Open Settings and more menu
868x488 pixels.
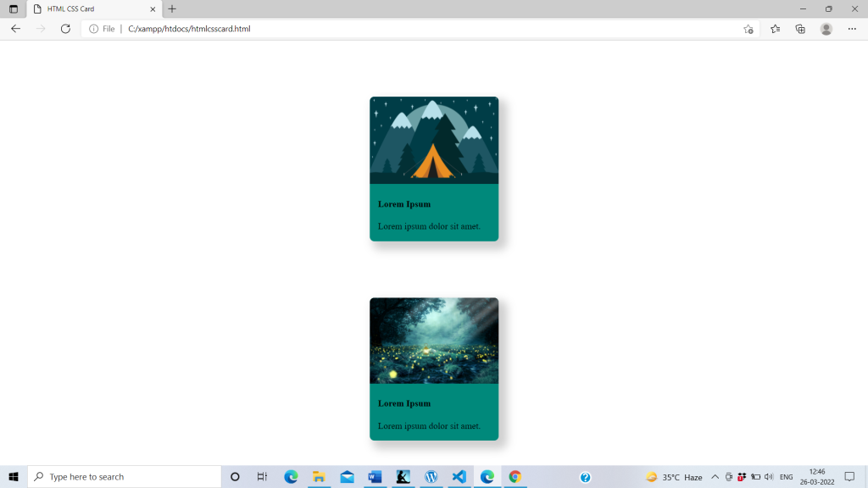[x=852, y=29]
